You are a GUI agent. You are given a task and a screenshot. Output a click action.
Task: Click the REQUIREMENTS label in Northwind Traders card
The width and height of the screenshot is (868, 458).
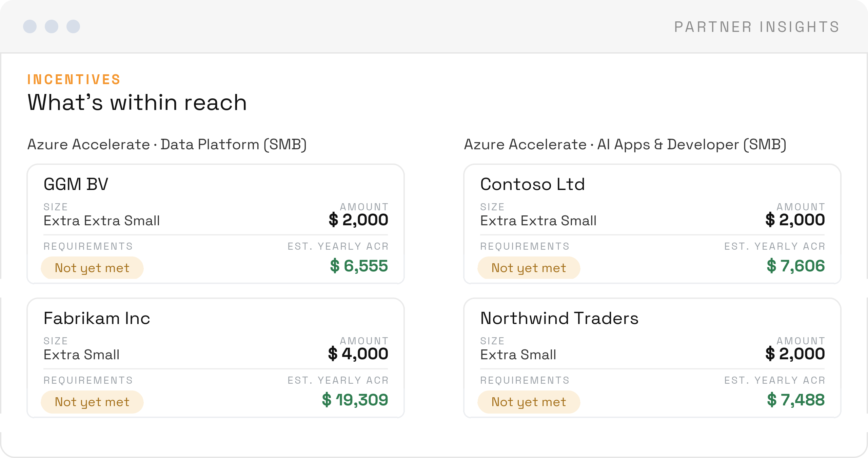(525, 380)
